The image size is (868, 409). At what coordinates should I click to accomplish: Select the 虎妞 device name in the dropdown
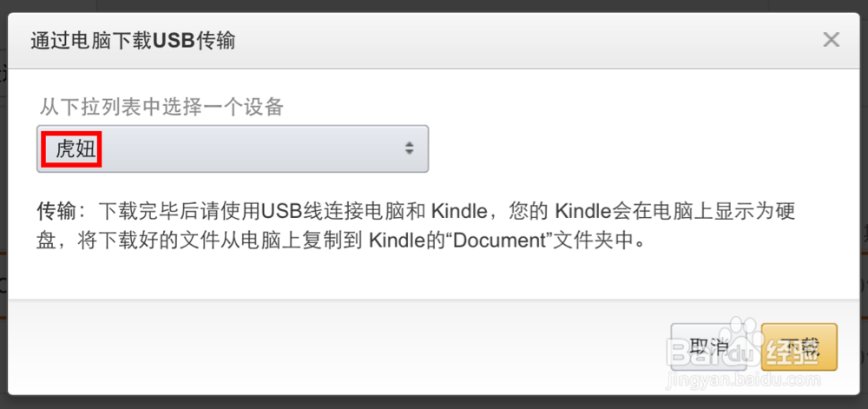click(x=74, y=148)
